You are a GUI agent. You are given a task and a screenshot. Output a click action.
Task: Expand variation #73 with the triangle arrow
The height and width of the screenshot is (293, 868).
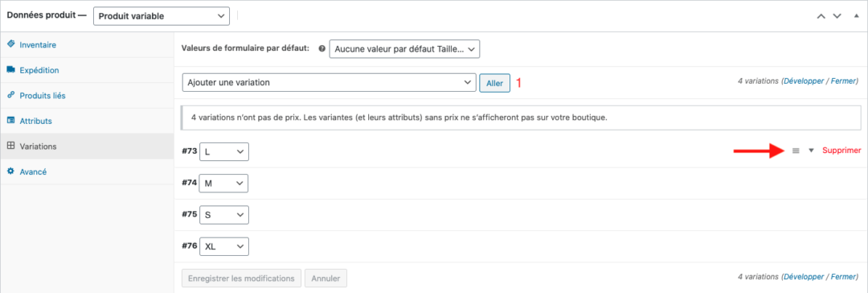[812, 151]
